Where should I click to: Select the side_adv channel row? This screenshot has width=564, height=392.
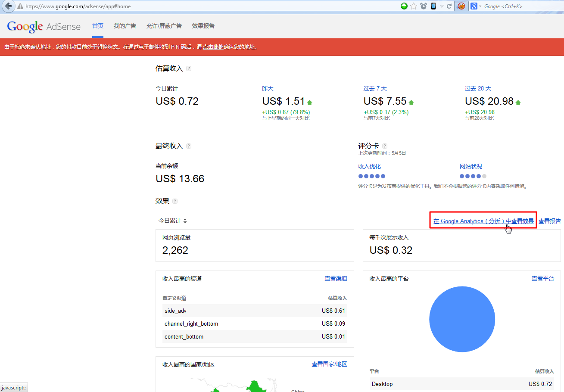255,311
